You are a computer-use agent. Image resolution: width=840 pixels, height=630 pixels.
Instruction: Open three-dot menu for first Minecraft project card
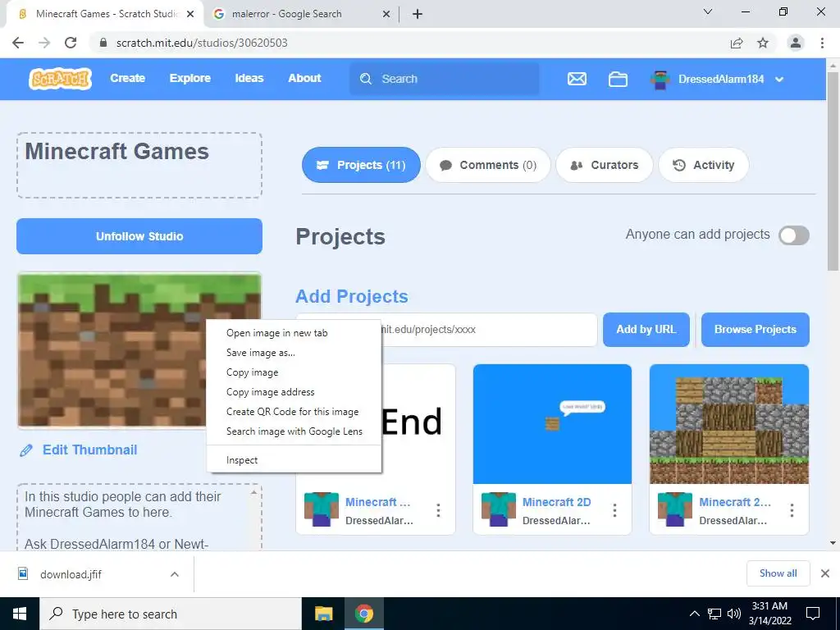438,510
